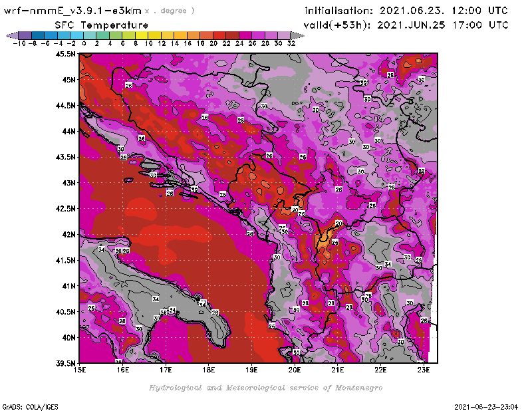Click the orange swatch between 16 and 18
This screenshot has height=411, width=532.
point(194,35)
